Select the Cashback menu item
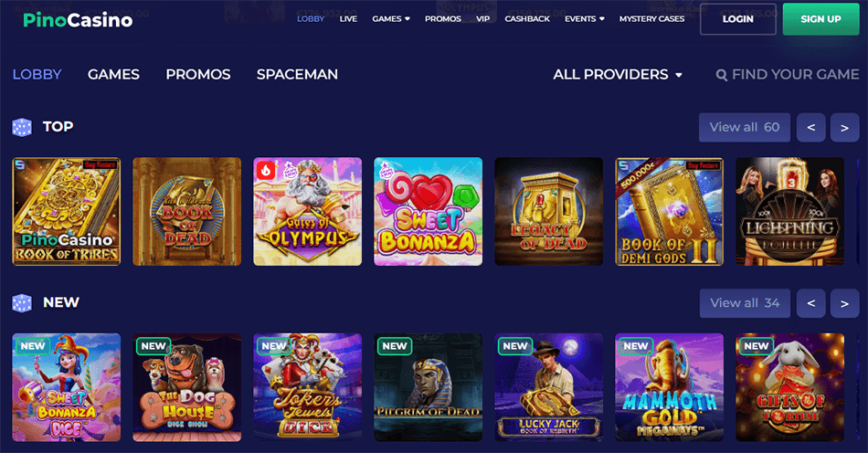 tap(527, 19)
